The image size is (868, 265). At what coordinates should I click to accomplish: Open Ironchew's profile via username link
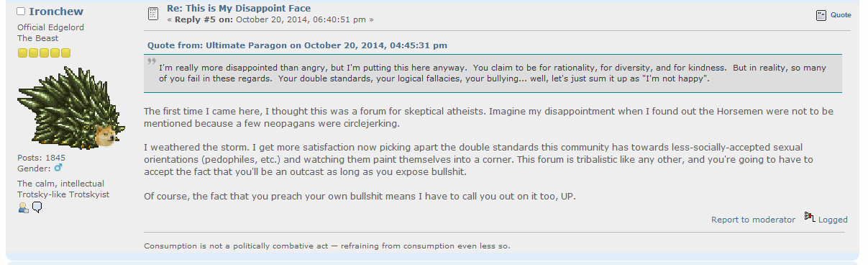tap(55, 12)
